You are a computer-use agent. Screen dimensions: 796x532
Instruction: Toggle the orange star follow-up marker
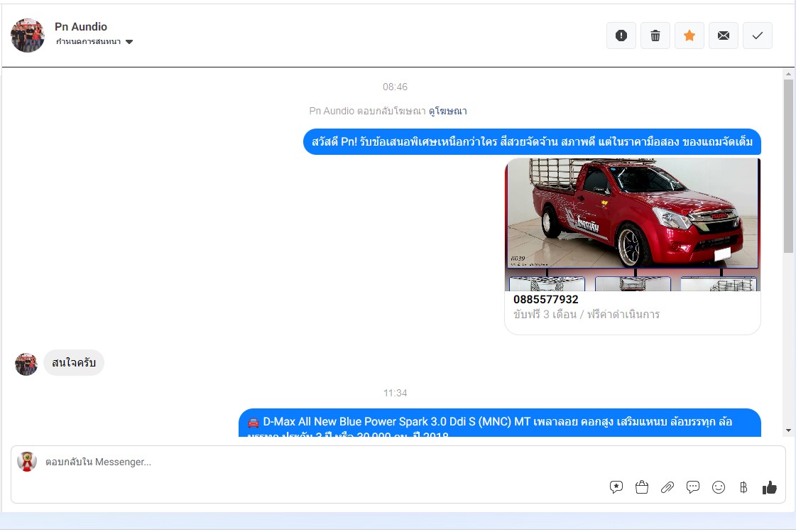click(689, 36)
